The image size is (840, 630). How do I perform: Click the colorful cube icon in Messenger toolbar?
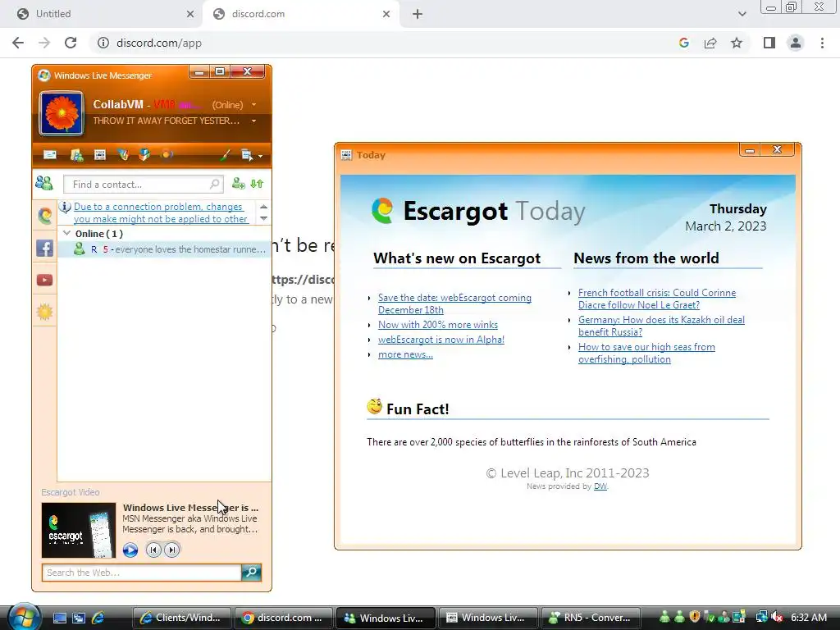pyautogui.click(x=144, y=155)
